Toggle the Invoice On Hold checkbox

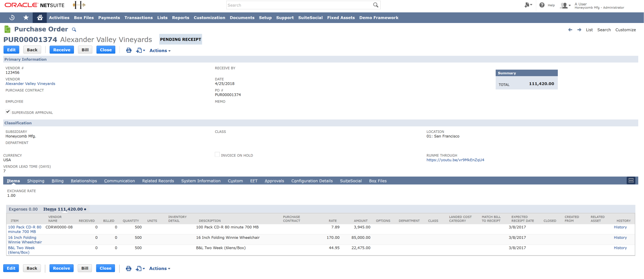(217, 154)
